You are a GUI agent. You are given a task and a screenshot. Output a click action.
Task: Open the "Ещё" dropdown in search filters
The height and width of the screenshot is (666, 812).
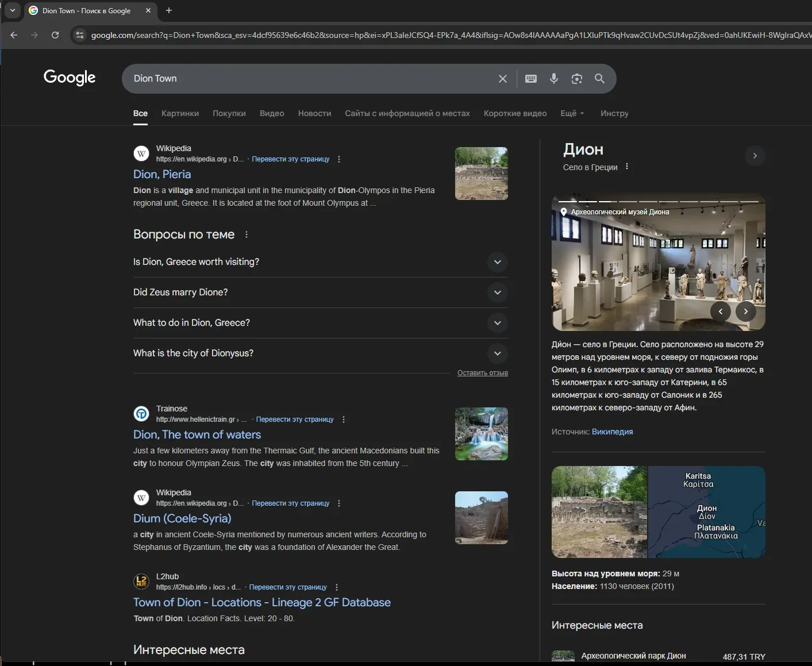[x=572, y=113]
